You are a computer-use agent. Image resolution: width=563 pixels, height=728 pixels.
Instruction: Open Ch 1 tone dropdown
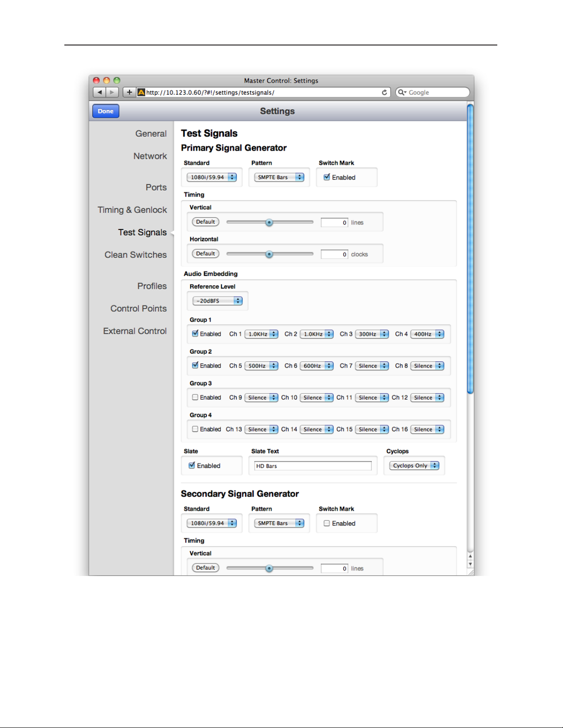point(262,334)
